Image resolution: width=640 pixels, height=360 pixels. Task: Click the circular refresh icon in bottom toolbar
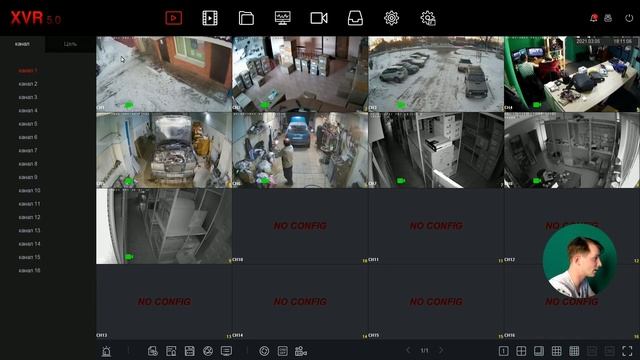tap(264, 351)
